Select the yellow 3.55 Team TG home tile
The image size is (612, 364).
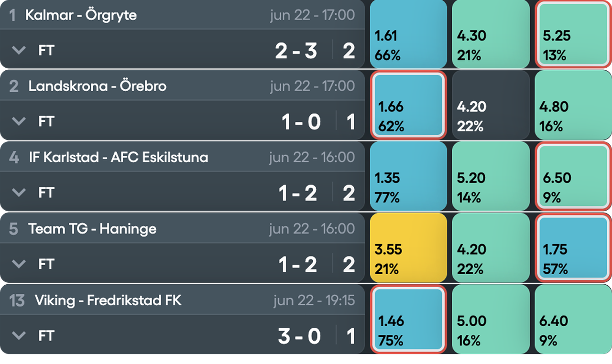point(408,247)
